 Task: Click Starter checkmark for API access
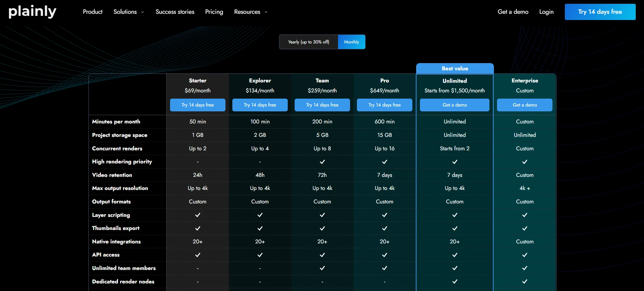[x=198, y=255]
